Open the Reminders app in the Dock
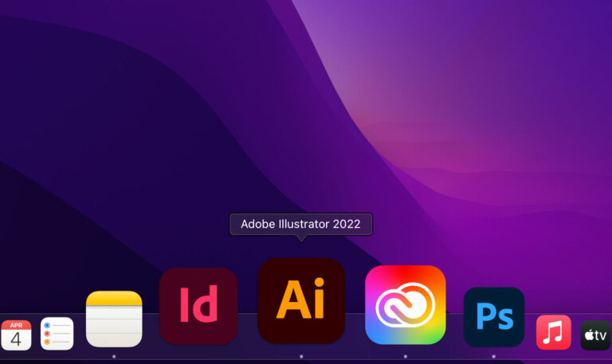612x364 pixels. (57, 334)
